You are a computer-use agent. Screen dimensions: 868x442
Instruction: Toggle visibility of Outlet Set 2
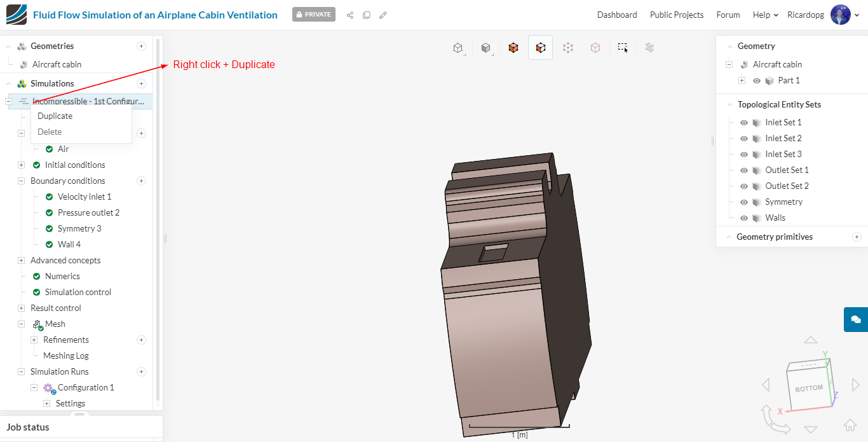click(x=744, y=186)
